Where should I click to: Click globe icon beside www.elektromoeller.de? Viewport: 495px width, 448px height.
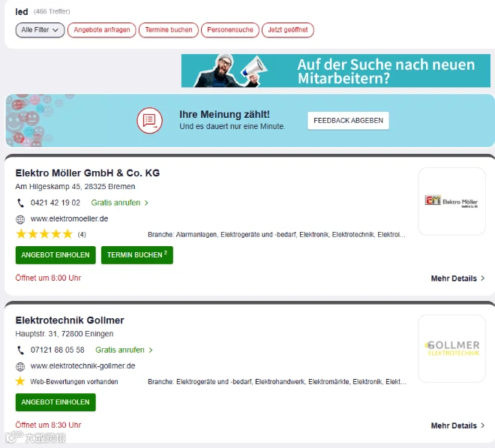click(20, 219)
